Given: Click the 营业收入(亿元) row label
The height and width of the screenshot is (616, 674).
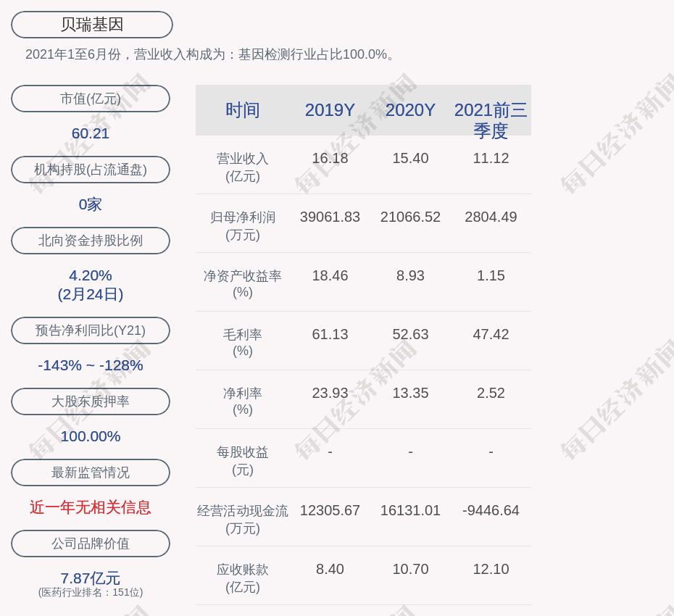Looking at the screenshot, I should (243, 167).
